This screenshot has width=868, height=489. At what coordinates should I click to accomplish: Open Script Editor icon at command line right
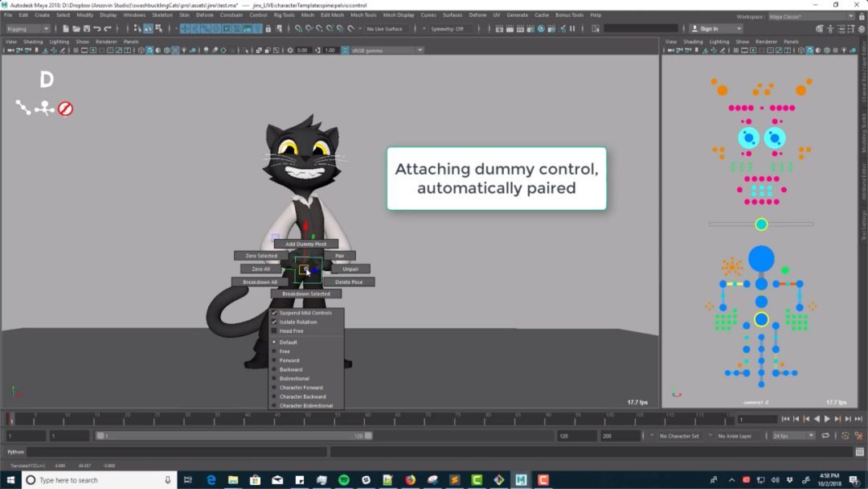click(x=859, y=452)
